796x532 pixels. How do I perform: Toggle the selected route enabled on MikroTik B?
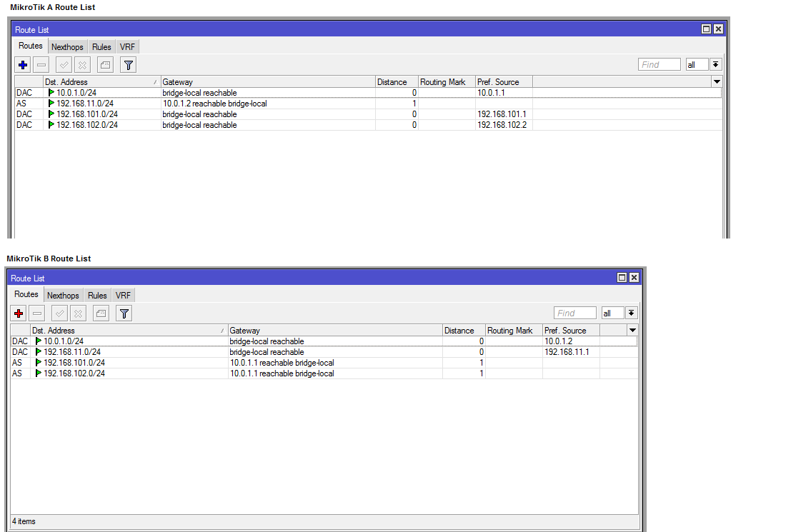click(59, 313)
